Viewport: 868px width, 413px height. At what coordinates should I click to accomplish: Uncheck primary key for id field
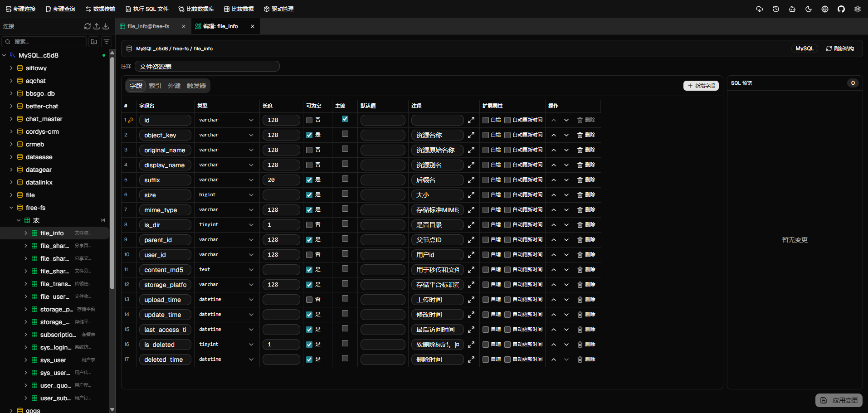345,119
